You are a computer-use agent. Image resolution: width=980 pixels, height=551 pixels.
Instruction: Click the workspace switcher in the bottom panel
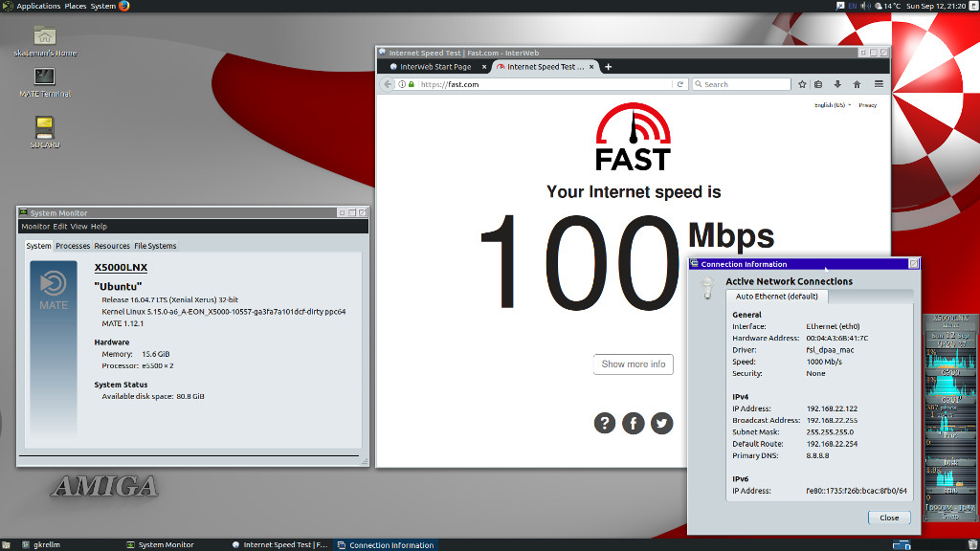click(x=902, y=544)
